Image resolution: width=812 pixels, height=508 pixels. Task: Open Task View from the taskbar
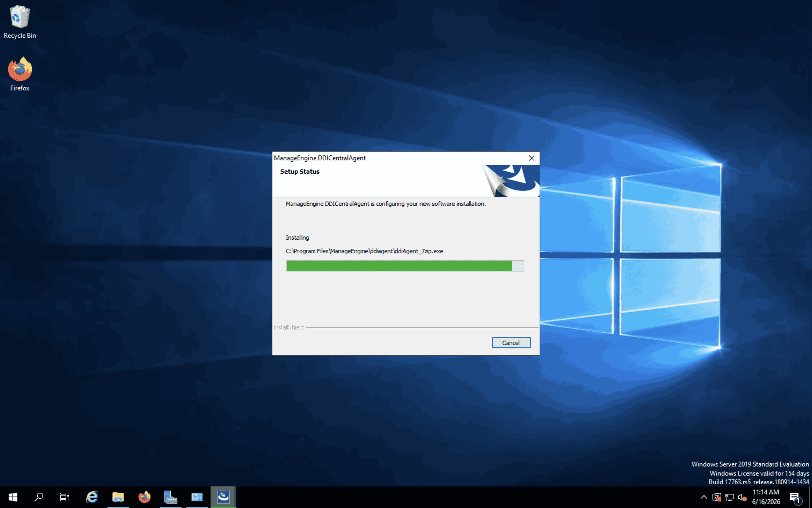64,497
